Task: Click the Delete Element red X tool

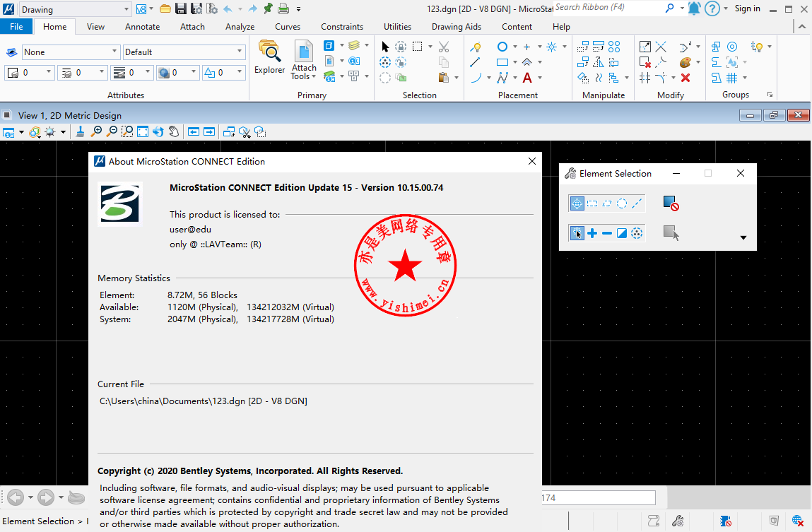Action: coord(685,78)
